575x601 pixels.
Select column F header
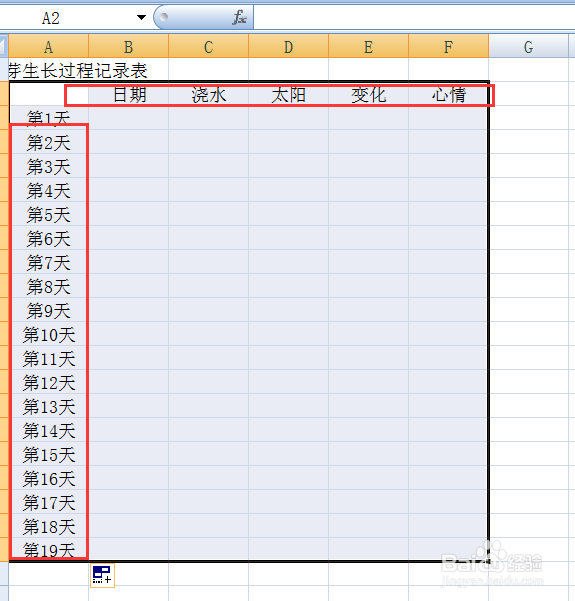coord(448,47)
